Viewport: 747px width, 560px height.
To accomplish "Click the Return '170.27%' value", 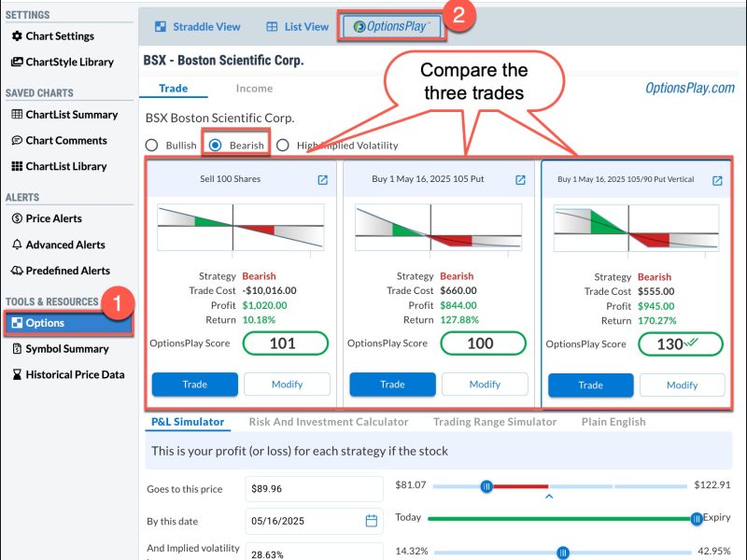I will pos(657,320).
